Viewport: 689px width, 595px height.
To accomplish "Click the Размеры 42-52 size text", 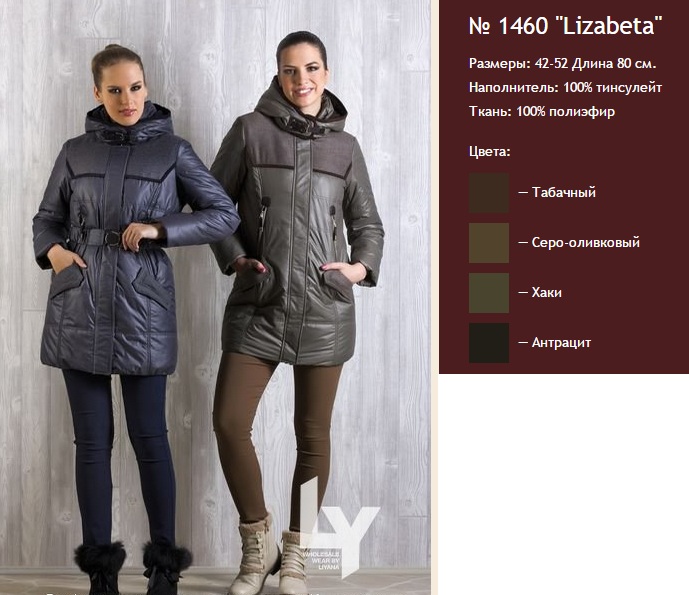I will tap(519, 64).
